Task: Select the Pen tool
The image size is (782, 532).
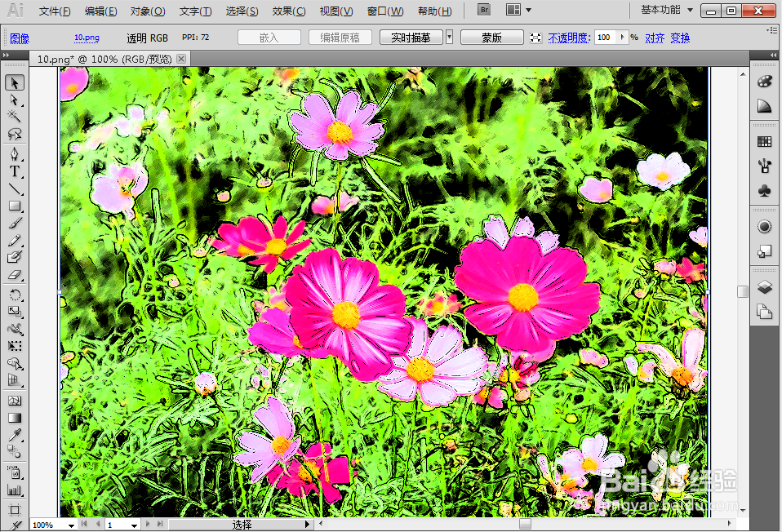Action: (15, 153)
